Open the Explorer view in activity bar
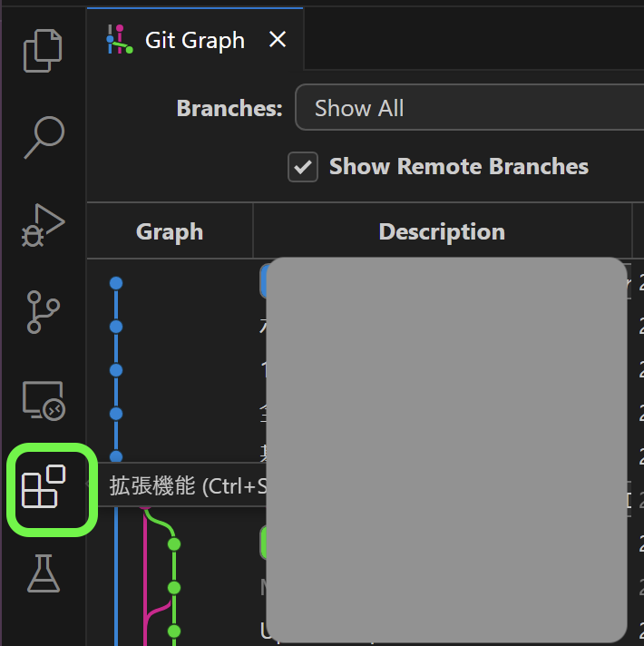Image resolution: width=644 pixels, height=646 pixels. coord(43,51)
